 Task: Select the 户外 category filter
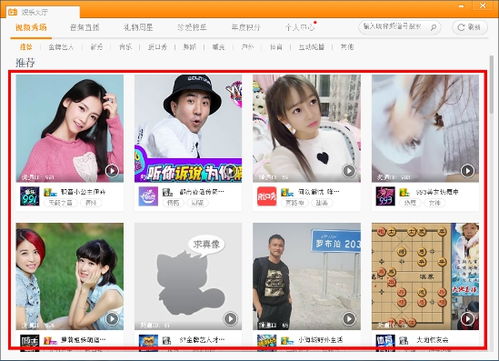click(247, 47)
